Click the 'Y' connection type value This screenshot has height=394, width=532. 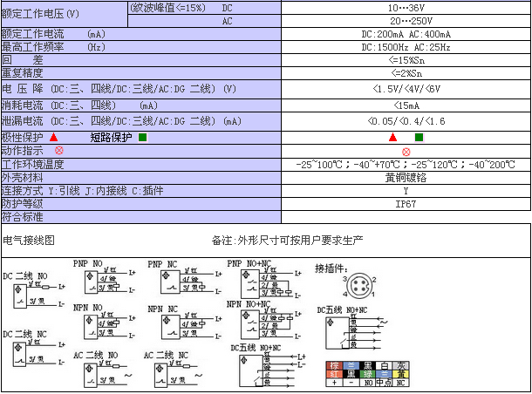coord(406,191)
